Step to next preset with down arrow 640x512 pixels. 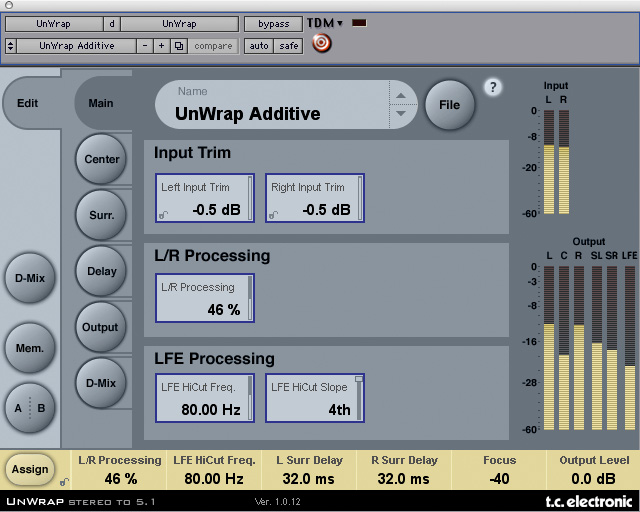pyautogui.click(x=401, y=113)
